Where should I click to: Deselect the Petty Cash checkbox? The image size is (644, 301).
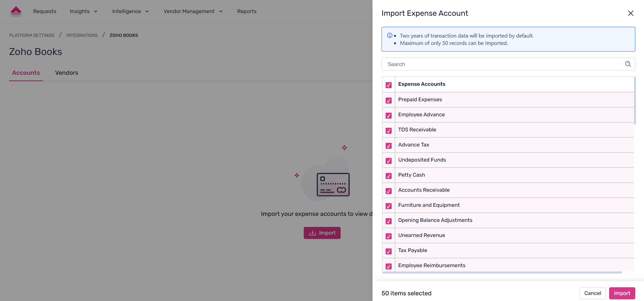tap(389, 176)
